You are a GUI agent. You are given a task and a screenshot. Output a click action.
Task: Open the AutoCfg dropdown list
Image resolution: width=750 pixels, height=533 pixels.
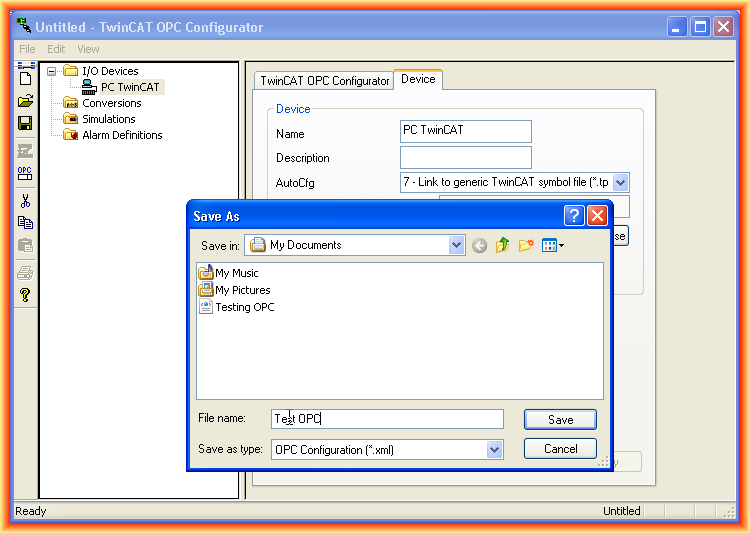point(620,182)
